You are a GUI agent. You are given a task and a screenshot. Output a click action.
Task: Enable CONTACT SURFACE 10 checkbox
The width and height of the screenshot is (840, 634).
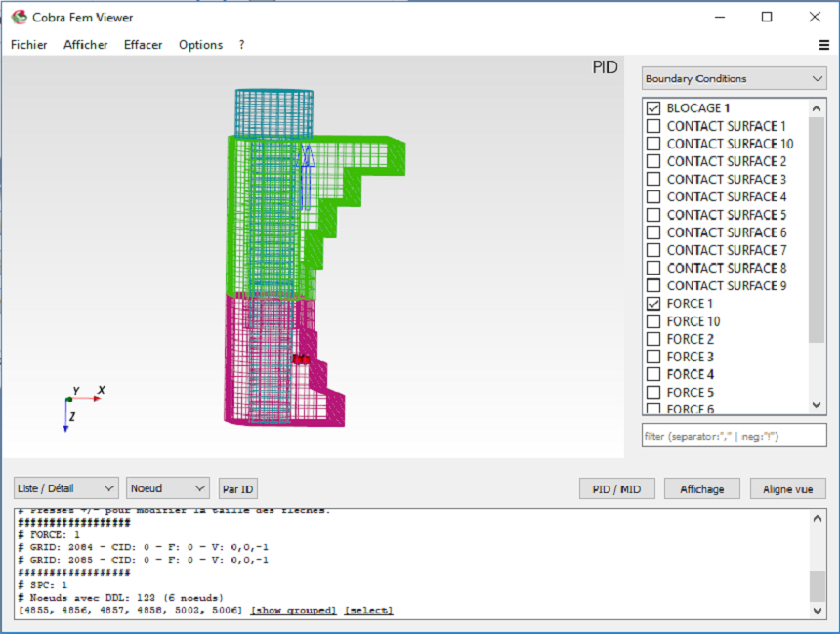tap(653, 144)
